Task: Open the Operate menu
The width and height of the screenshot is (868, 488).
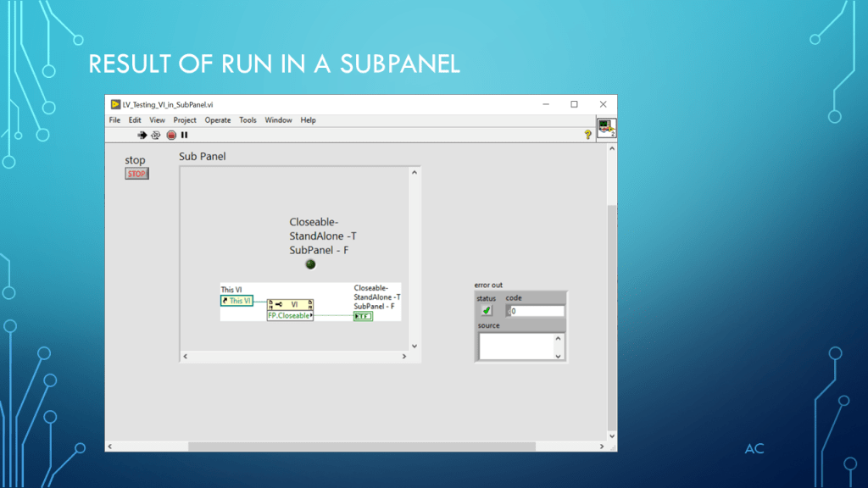Action: pos(218,120)
